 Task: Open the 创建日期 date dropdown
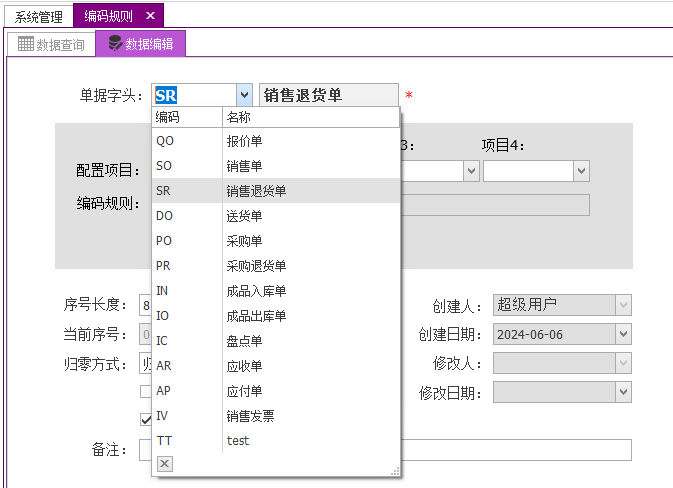tap(623, 334)
